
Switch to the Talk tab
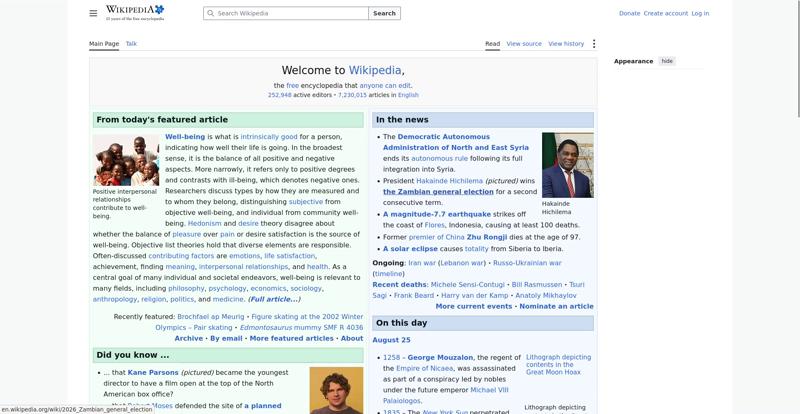coord(131,44)
